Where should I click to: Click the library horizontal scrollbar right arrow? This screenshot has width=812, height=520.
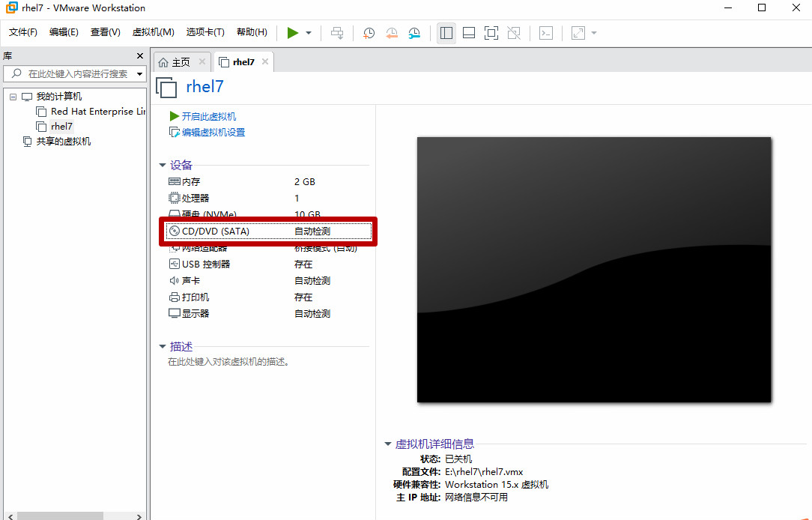[139, 516]
